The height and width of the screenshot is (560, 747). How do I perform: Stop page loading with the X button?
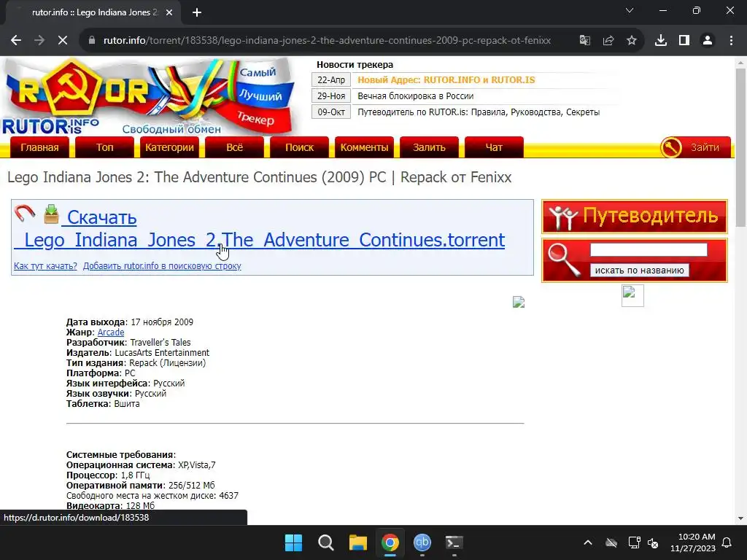[x=63, y=41]
